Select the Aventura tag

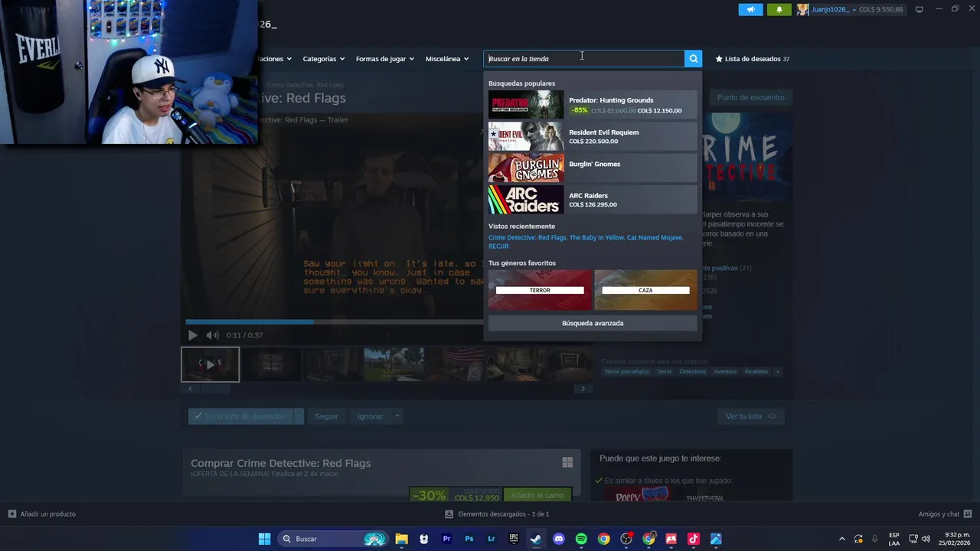click(725, 372)
